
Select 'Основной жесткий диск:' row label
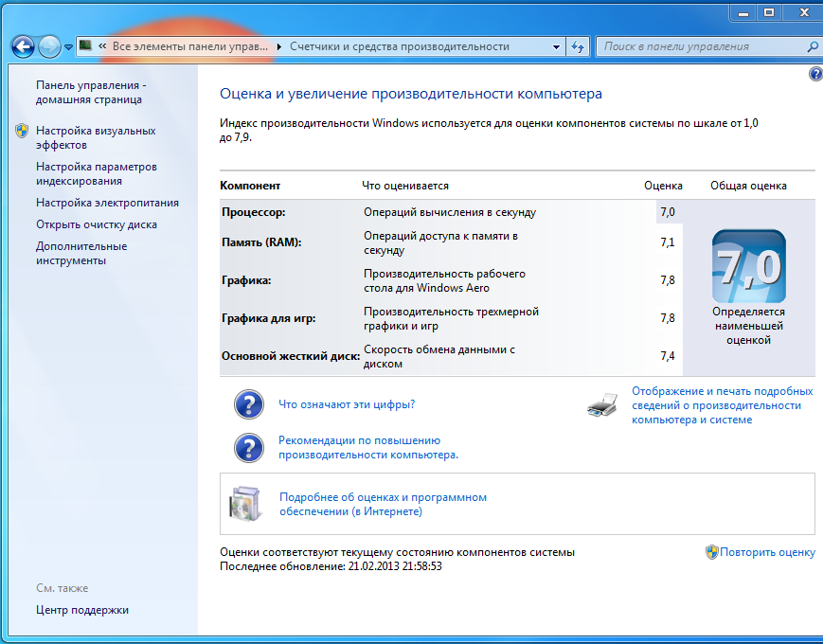point(290,356)
